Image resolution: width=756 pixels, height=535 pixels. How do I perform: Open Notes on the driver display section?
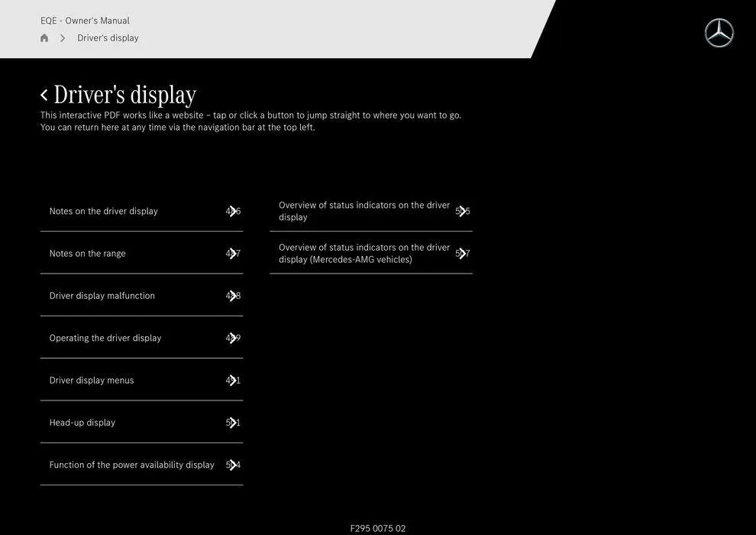click(104, 212)
